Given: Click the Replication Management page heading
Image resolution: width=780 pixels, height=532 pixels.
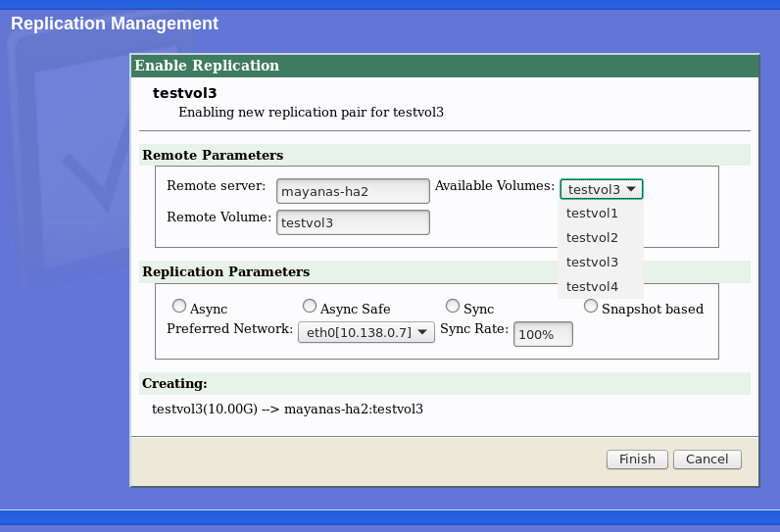Looking at the screenshot, I should coord(115,24).
